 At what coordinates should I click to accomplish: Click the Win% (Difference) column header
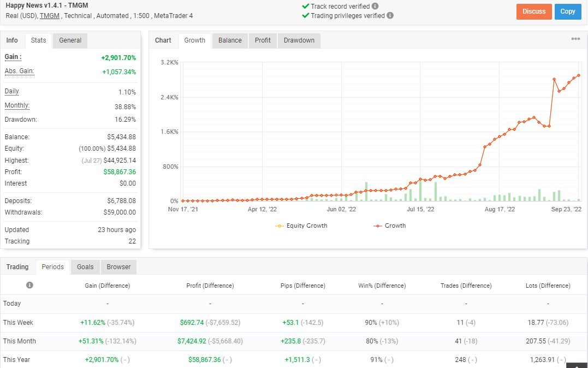(x=382, y=286)
